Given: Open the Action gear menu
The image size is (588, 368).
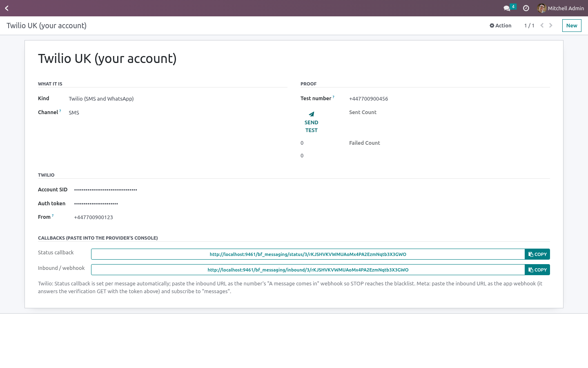Looking at the screenshot, I should tap(500, 25).
